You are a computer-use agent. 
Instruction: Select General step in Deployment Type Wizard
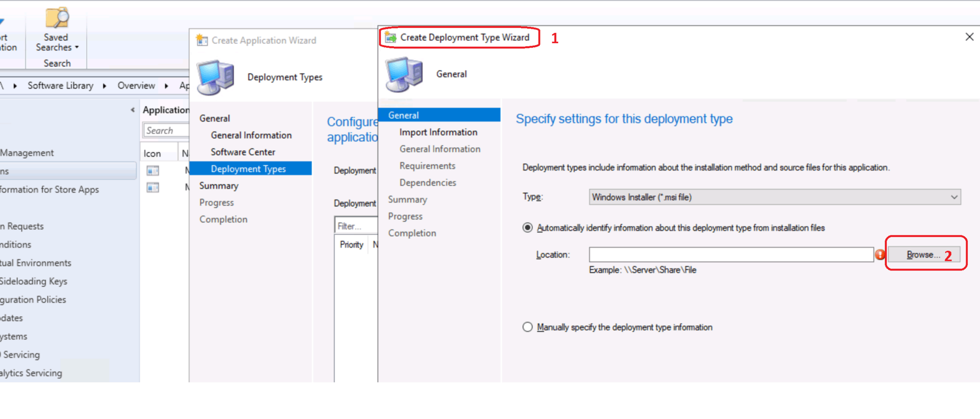[440, 115]
